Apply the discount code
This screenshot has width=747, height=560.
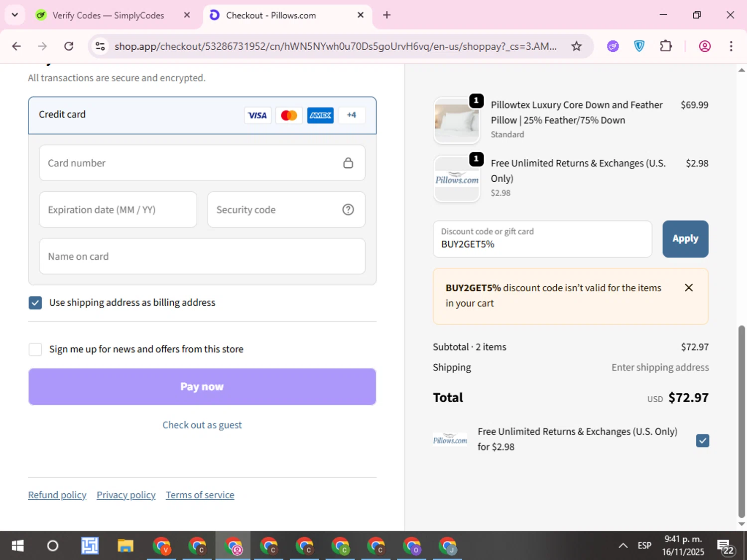click(x=685, y=239)
